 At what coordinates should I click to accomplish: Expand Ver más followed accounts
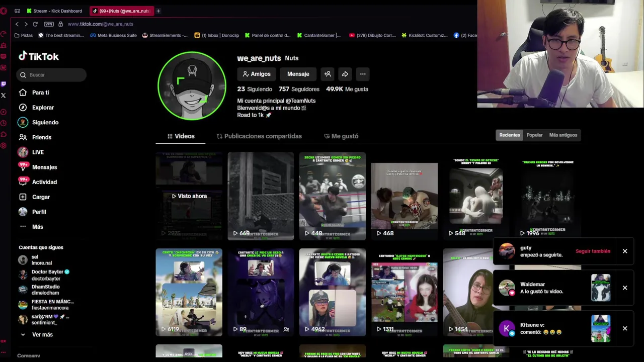(36, 334)
